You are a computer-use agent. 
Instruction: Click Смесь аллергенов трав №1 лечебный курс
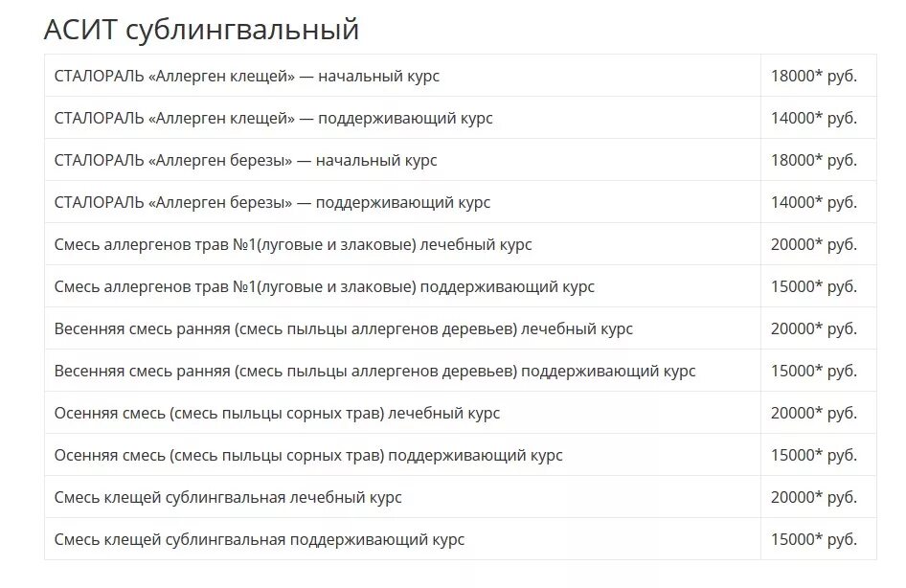point(293,244)
